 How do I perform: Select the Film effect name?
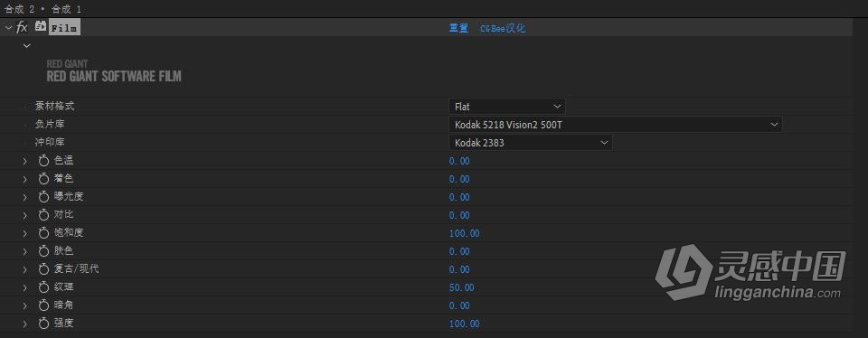[65, 28]
